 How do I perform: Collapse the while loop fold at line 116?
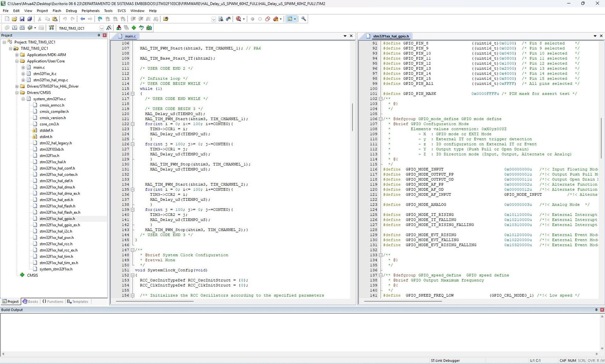click(x=132, y=94)
